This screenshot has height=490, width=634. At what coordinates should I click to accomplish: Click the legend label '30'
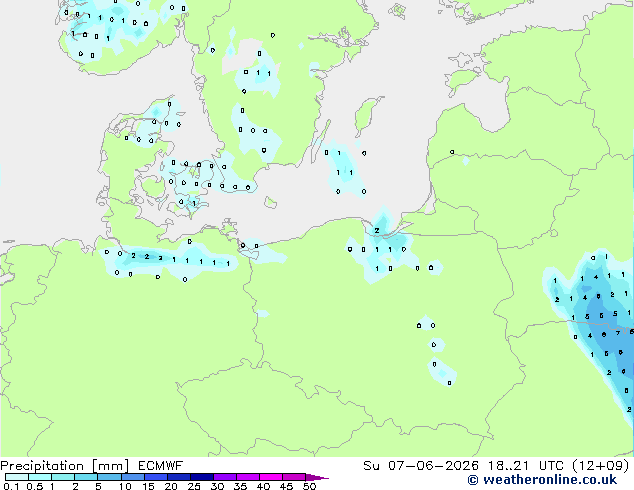tap(217, 486)
